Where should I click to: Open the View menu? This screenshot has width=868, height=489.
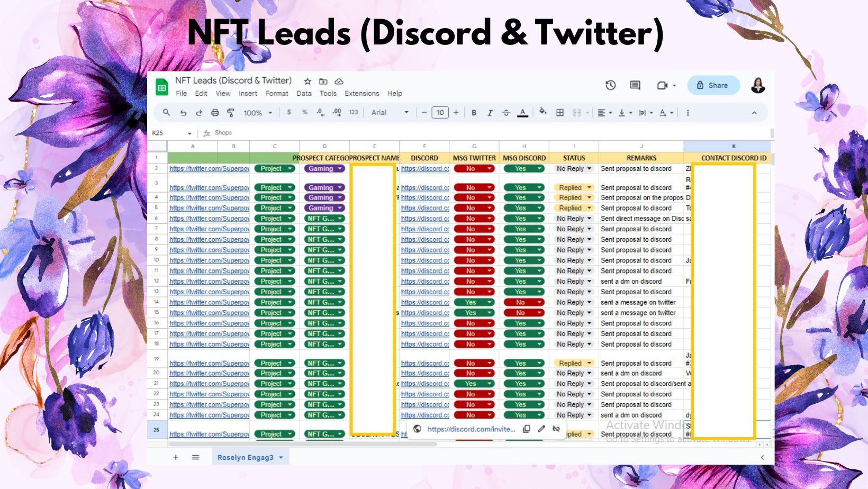tap(223, 93)
